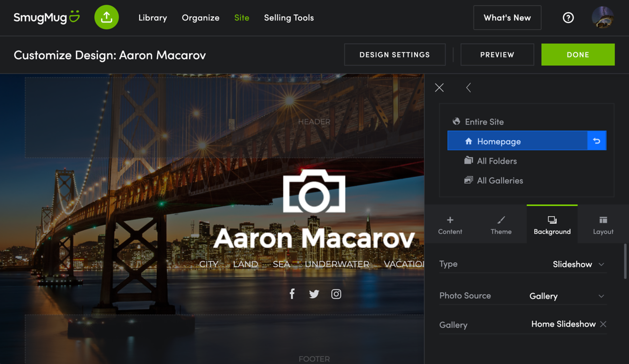The image size is (629, 364).
Task: Click the Twitter icon on the page
Action: pyautogui.click(x=314, y=294)
